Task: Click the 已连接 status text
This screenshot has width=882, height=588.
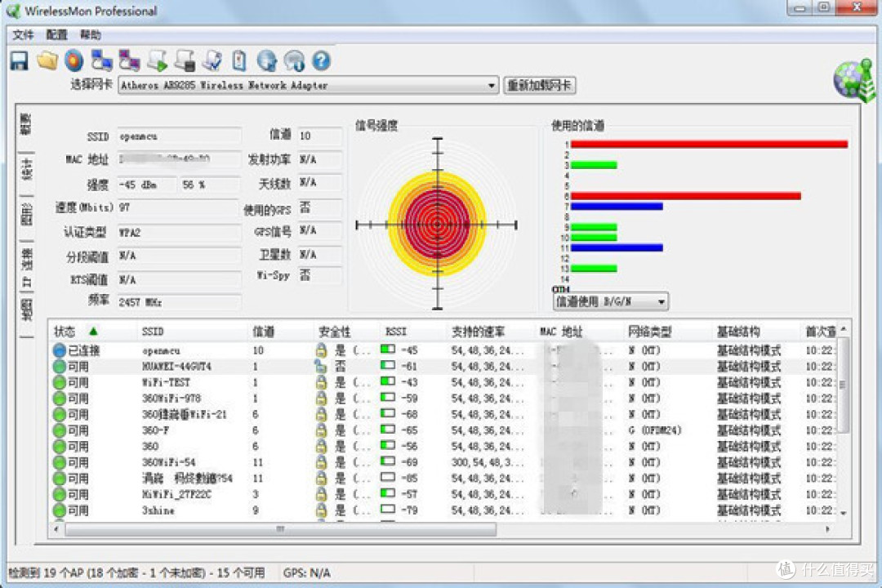Action: tap(83, 350)
